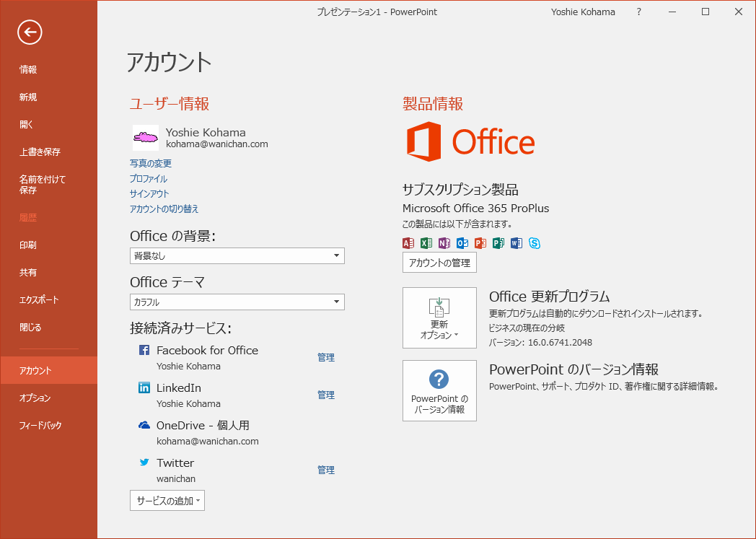The height and width of the screenshot is (539, 756).
Task: Select 閉じる in the sidebar
Action: [x=30, y=328]
